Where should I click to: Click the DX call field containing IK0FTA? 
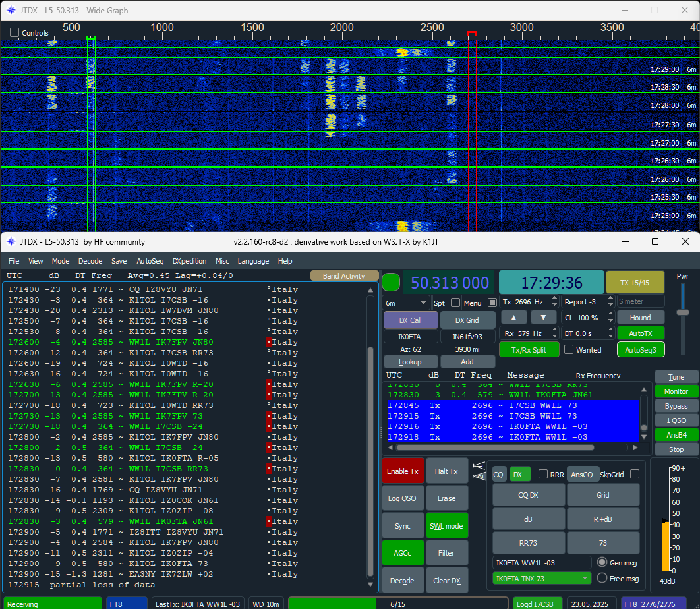(409, 337)
